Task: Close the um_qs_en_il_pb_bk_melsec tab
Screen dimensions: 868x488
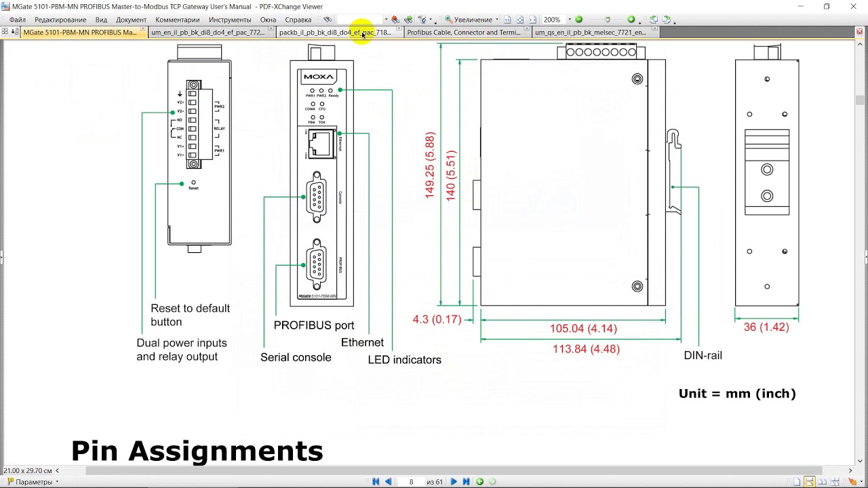Action: pos(654,30)
